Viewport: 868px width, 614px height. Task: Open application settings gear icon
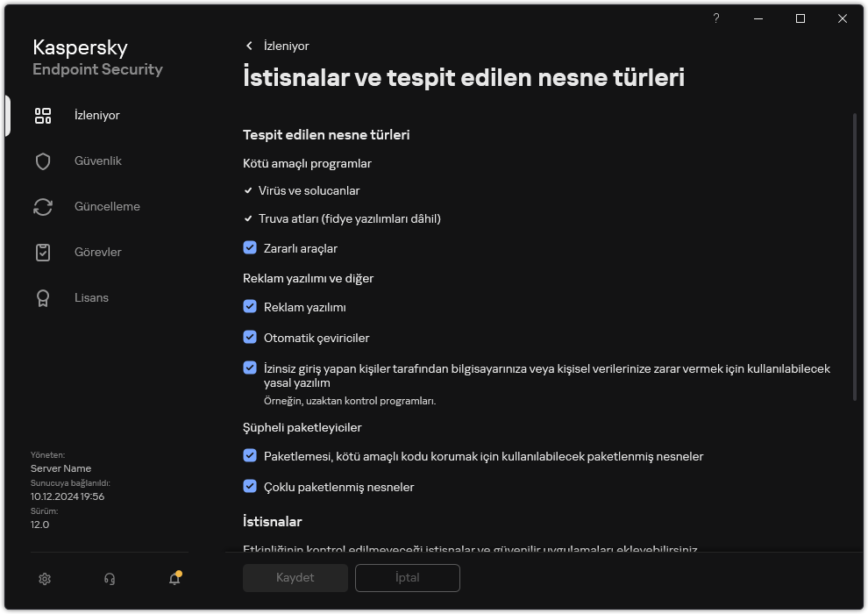pyautogui.click(x=44, y=579)
